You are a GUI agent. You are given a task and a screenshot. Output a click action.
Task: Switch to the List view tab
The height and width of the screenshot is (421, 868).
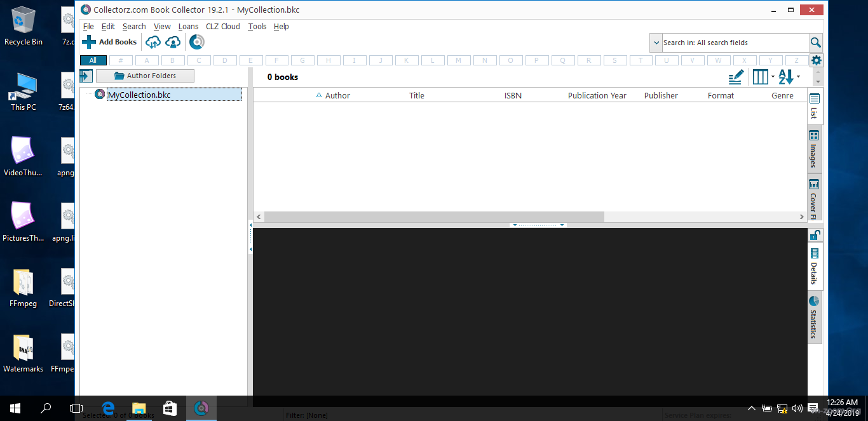[x=814, y=107]
